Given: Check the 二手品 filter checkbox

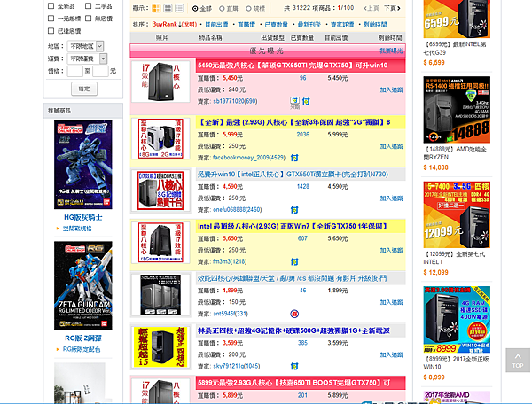Looking at the screenshot, I should (88, 6).
